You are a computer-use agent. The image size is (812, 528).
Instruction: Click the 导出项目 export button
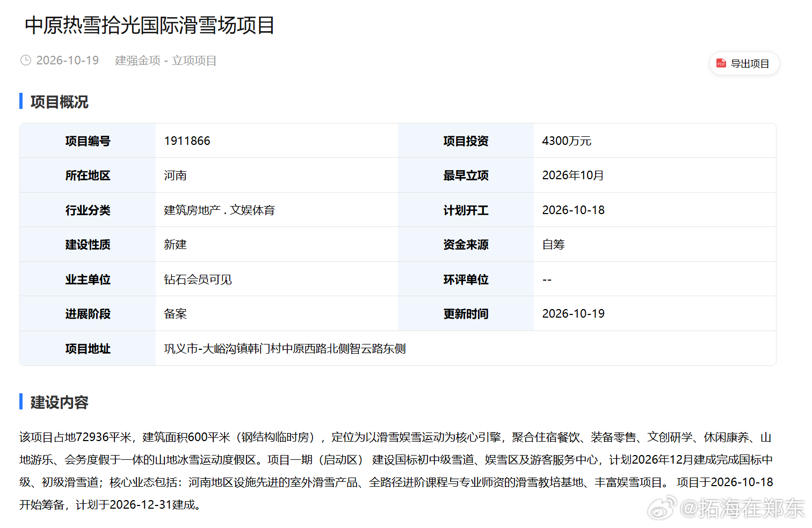tap(744, 63)
